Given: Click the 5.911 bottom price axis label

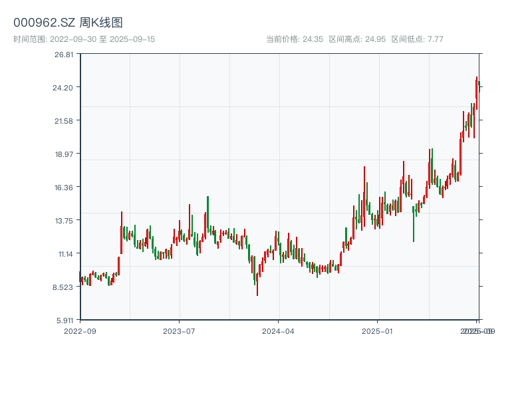Looking at the screenshot, I should 64,320.
